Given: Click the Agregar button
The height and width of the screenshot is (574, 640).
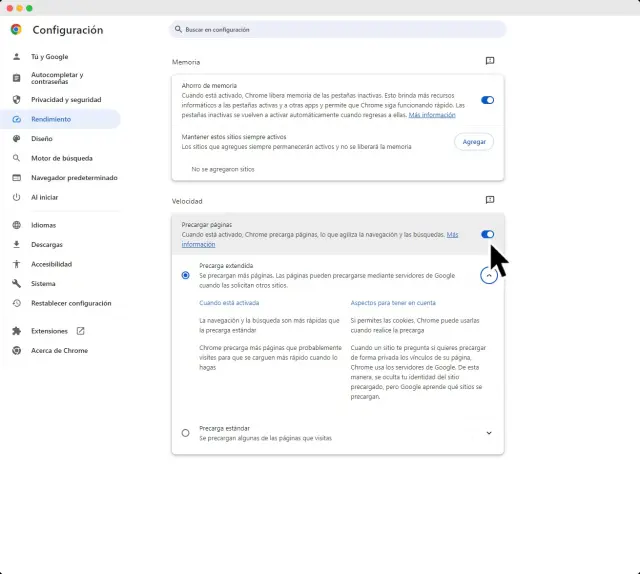Looking at the screenshot, I should (x=474, y=142).
